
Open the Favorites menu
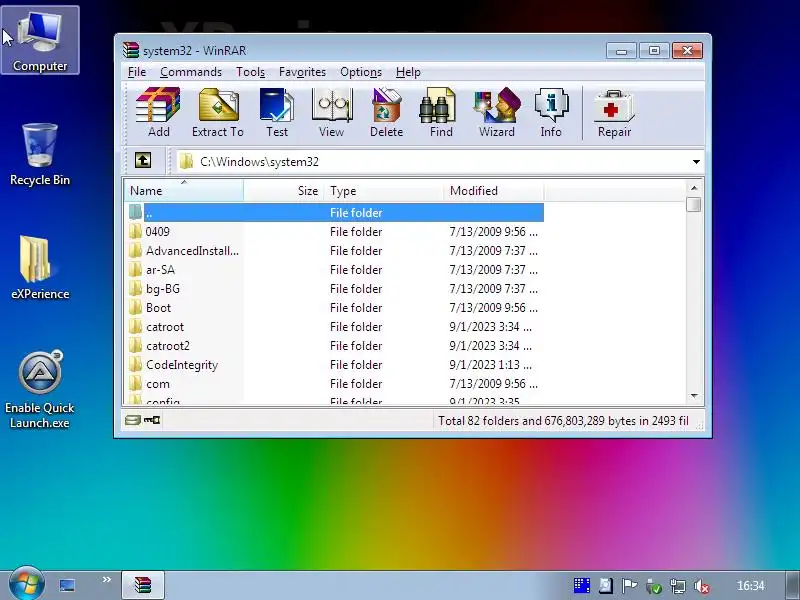coord(302,72)
